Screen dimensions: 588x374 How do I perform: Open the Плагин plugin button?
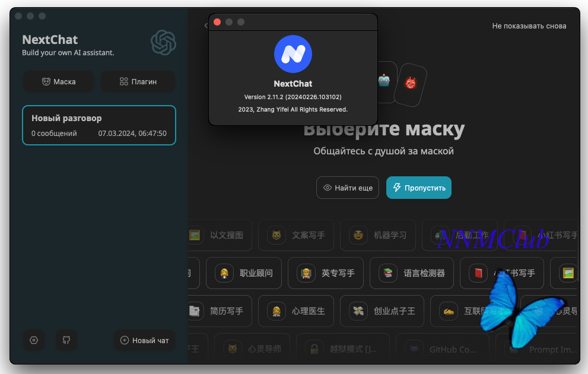(x=138, y=81)
